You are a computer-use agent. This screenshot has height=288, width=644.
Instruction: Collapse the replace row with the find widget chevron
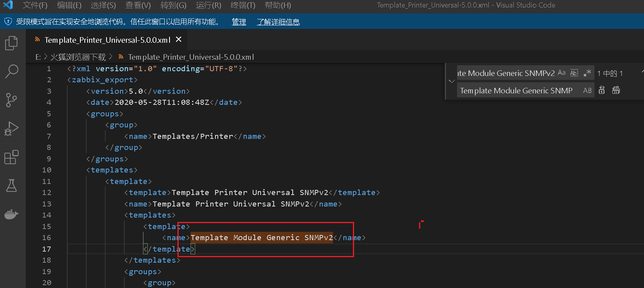pyautogui.click(x=452, y=81)
